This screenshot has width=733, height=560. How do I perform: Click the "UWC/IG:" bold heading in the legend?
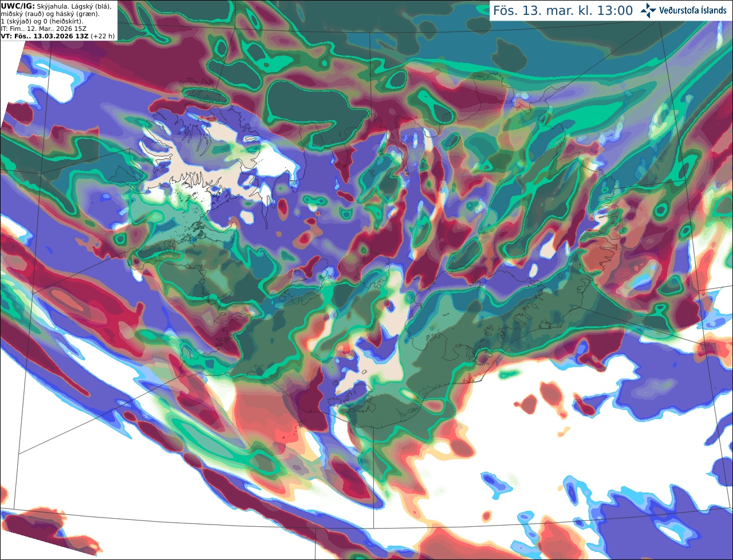click(x=18, y=6)
